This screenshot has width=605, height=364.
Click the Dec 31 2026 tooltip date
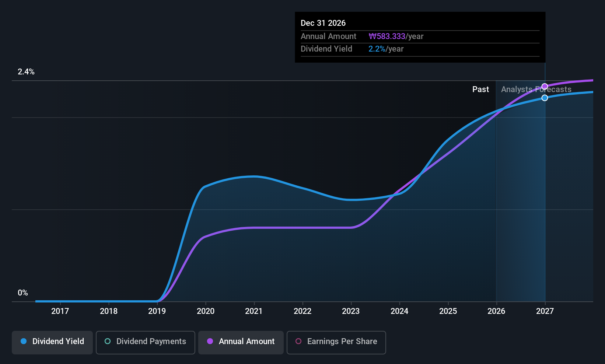pyautogui.click(x=323, y=23)
